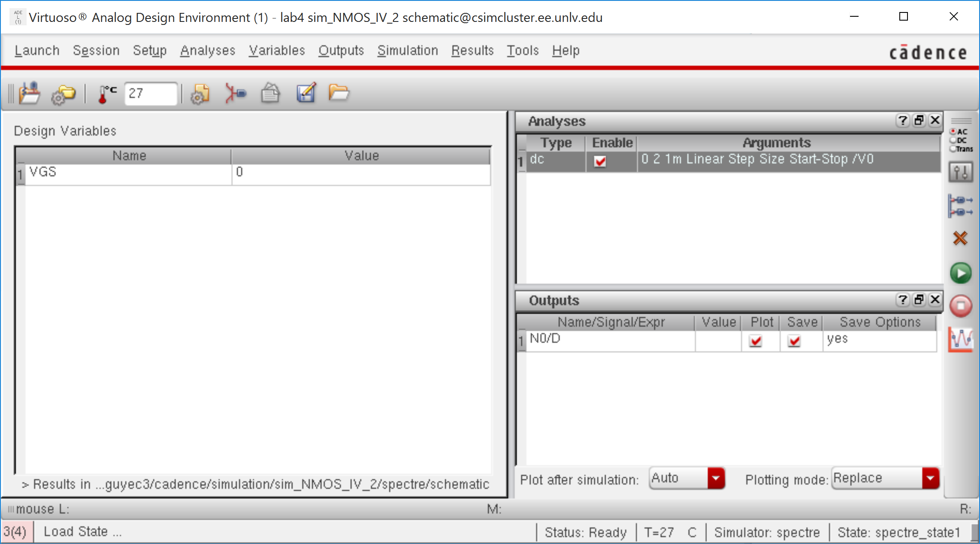Image resolution: width=980 pixels, height=544 pixels.
Task: Click the plot outputs waveform icon
Action: (x=961, y=340)
